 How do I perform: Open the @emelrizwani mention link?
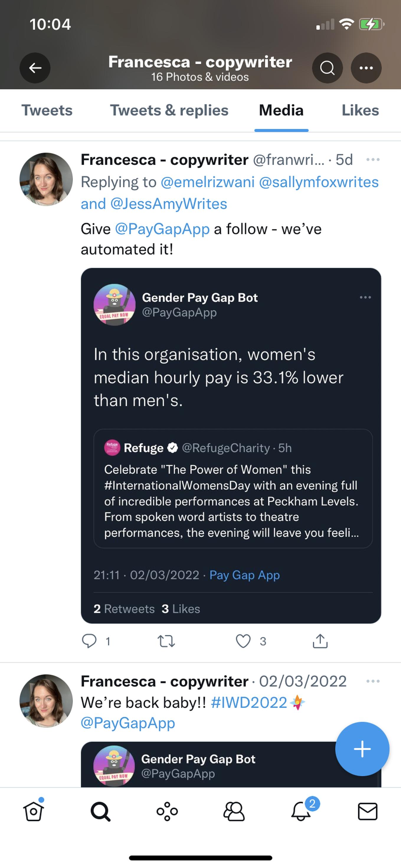pos(207,182)
